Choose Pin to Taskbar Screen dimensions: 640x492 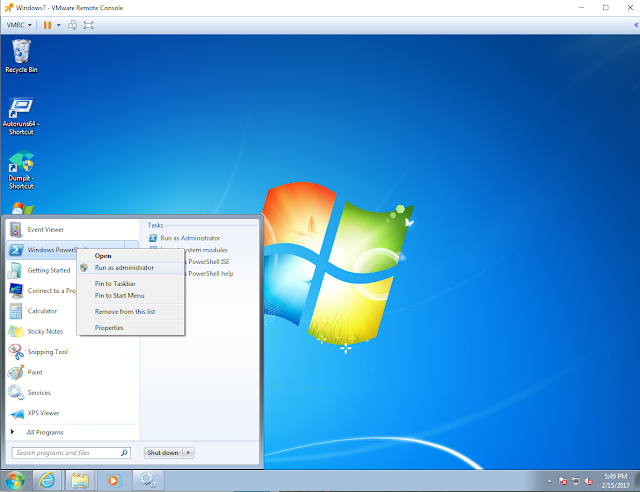pos(131,284)
